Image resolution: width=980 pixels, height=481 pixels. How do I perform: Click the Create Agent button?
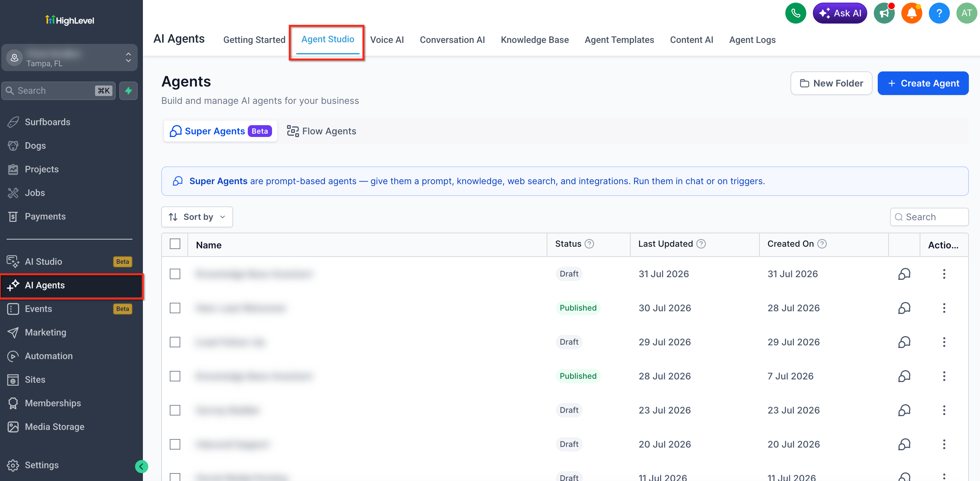[x=923, y=83]
